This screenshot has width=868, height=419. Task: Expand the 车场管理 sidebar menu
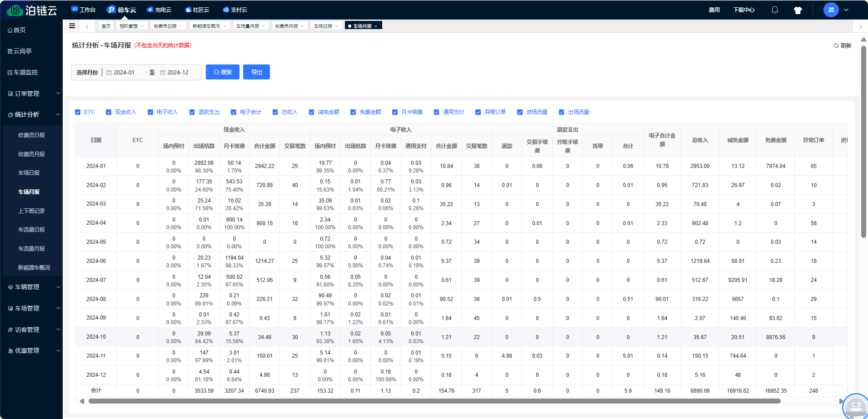pyautogui.click(x=31, y=308)
